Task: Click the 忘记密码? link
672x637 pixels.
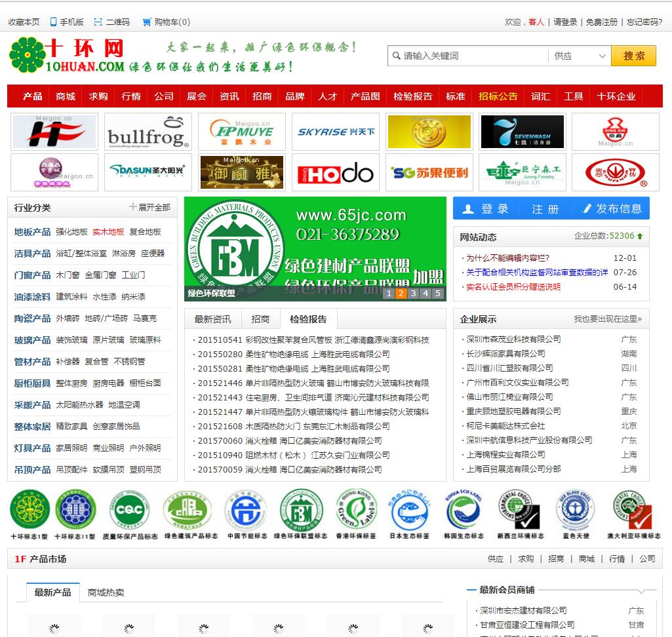Action: click(644, 22)
